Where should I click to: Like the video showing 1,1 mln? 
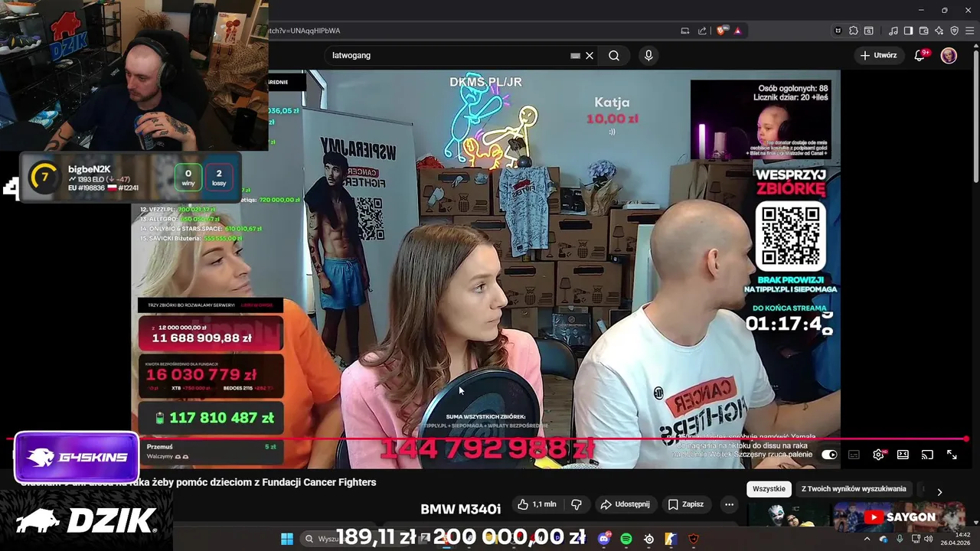coord(537,504)
